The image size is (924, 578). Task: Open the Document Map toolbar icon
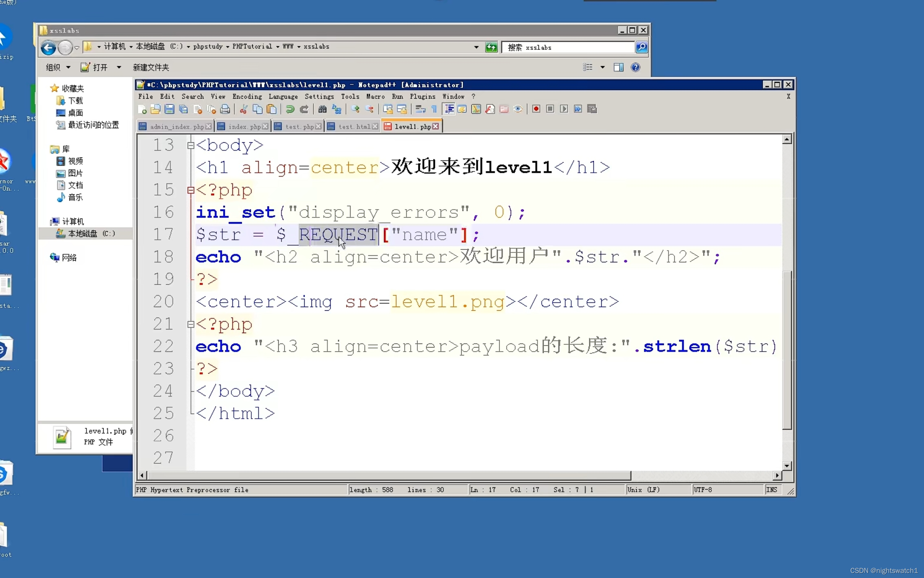476,109
